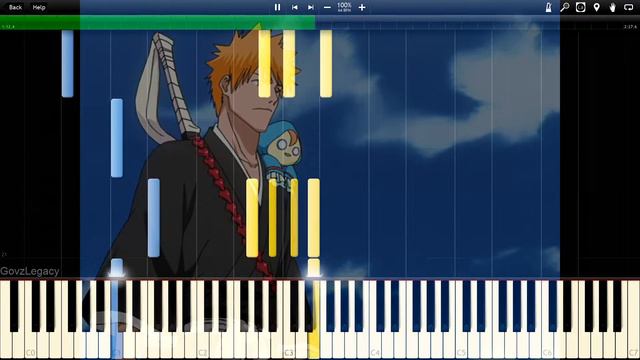Pause the song playback

click(x=278, y=7)
